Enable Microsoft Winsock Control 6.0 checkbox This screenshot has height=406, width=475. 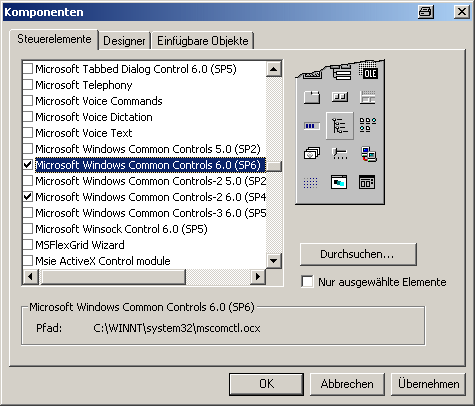coord(28,229)
